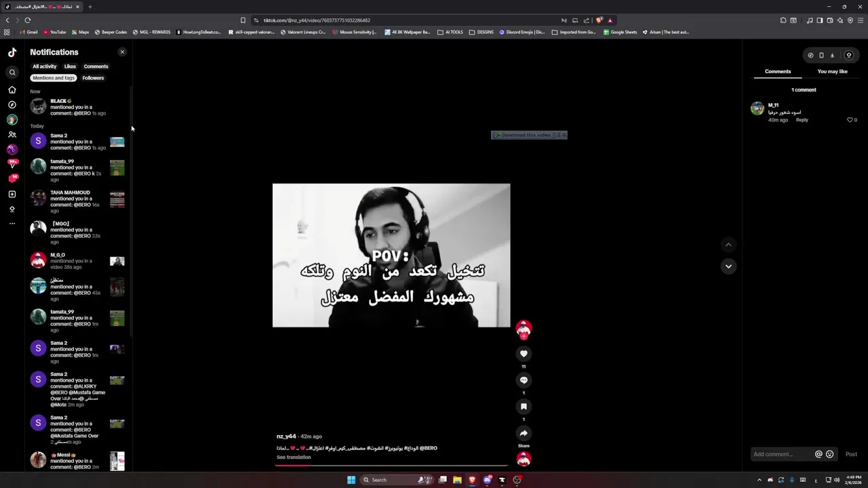
Task: Open the Windows Start menu
Action: click(351, 480)
